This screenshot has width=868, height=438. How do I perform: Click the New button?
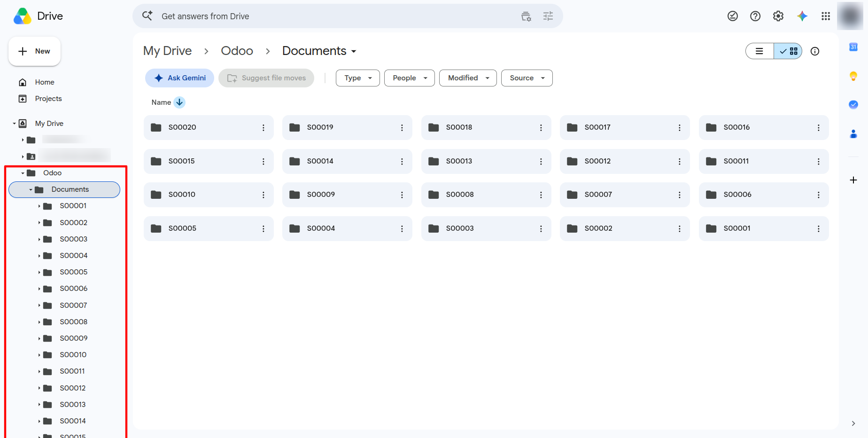pos(34,51)
